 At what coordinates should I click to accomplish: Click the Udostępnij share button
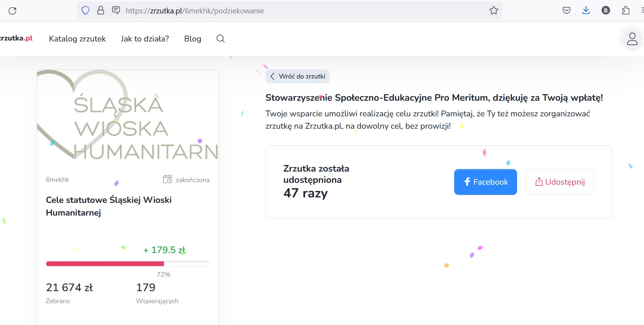pyautogui.click(x=560, y=182)
